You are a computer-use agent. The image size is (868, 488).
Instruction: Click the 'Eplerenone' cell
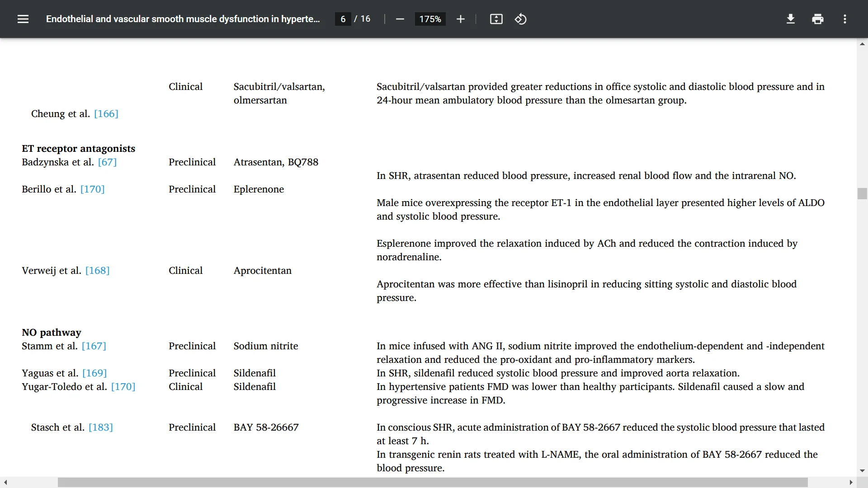coord(259,189)
